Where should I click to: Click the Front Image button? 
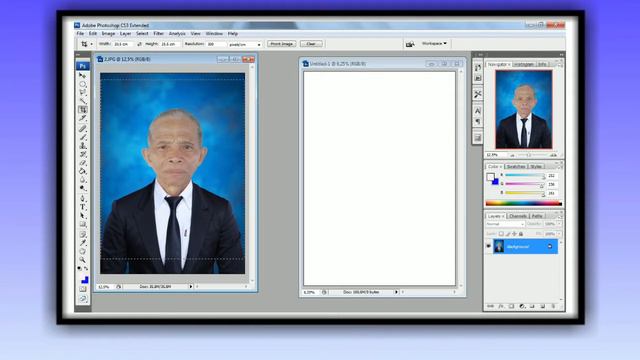[282, 44]
